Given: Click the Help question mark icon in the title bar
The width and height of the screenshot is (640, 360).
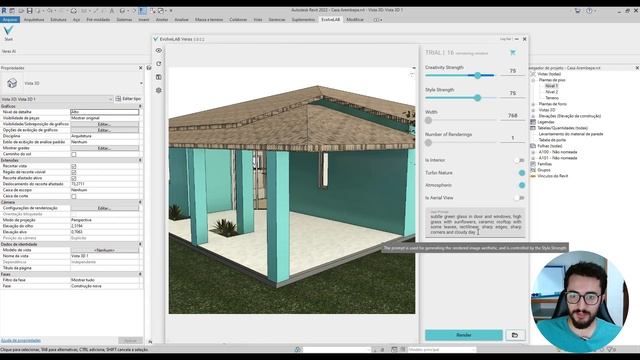Looking at the screenshot, I should (x=589, y=11).
